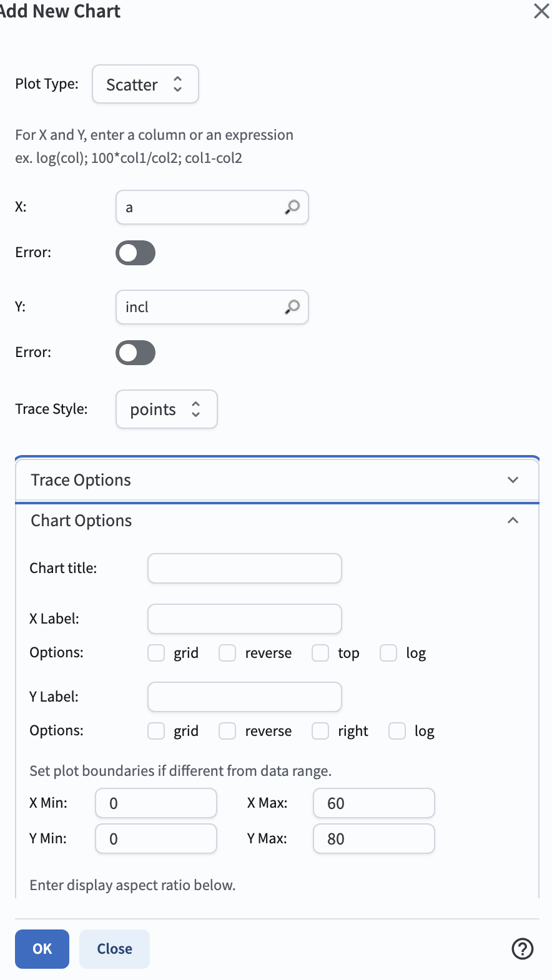Enable log checkbox for Y axis

click(397, 731)
